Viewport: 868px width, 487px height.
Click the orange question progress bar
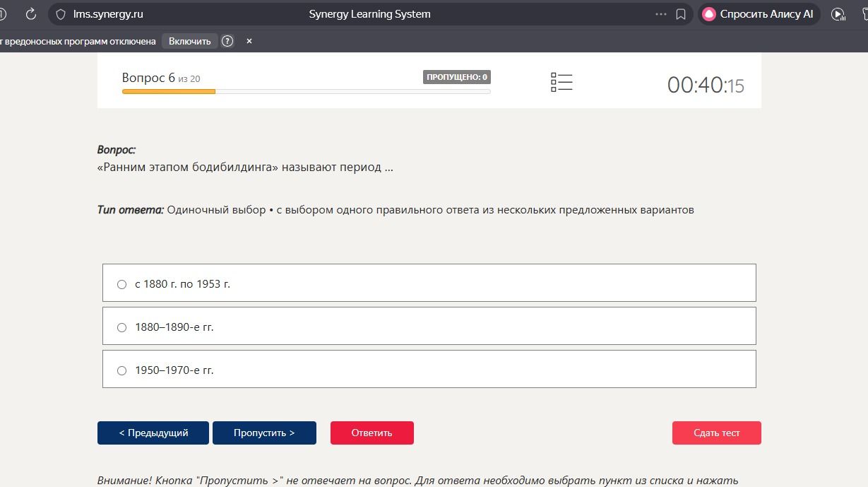point(169,92)
